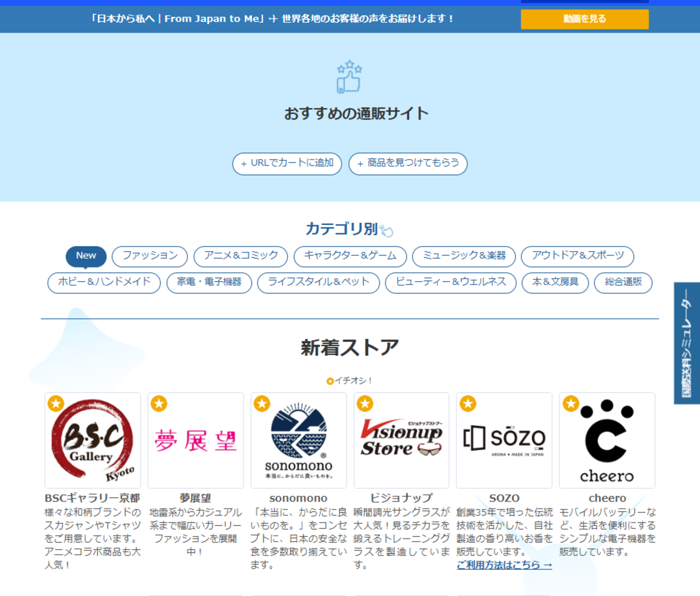Click the URLでカートに追加 button
Viewport: 700px width, 596px height.
tap(286, 164)
